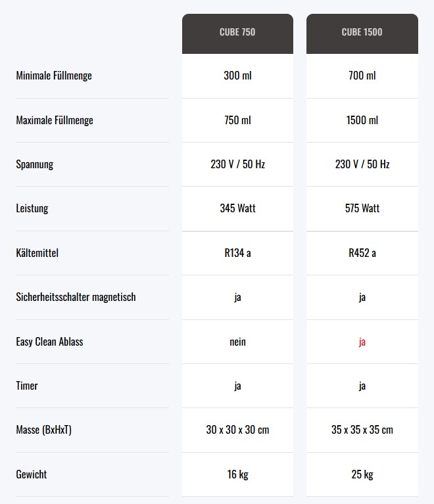This screenshot has height=504, width=434.
Task: Click the CUBE 1500 column header
Action: coord(362,34)
